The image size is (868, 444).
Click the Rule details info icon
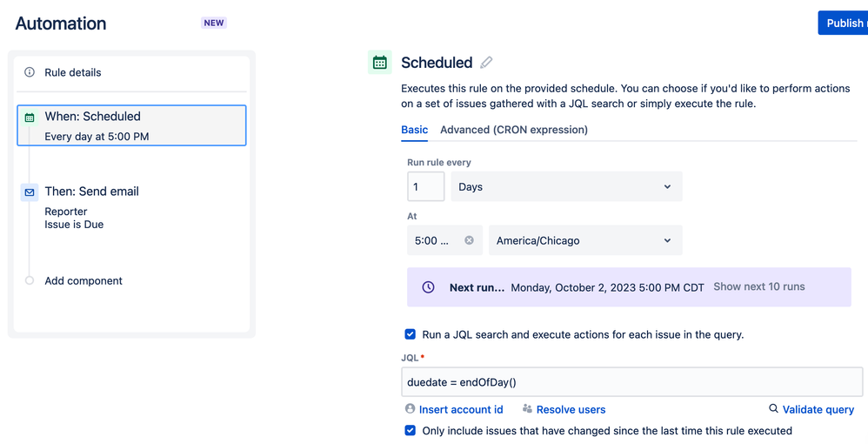(x=30, y=72)
